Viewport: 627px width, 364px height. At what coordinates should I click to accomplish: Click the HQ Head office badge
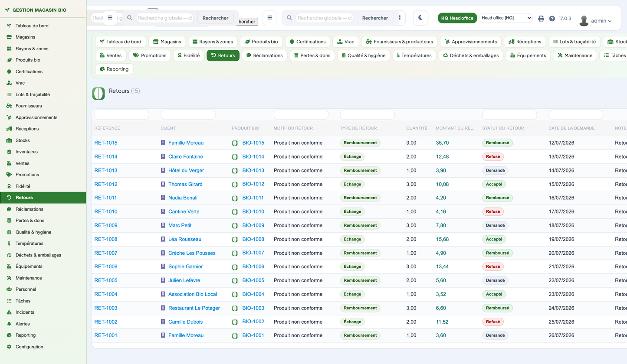pyautogui.click(x=457, y=18)
